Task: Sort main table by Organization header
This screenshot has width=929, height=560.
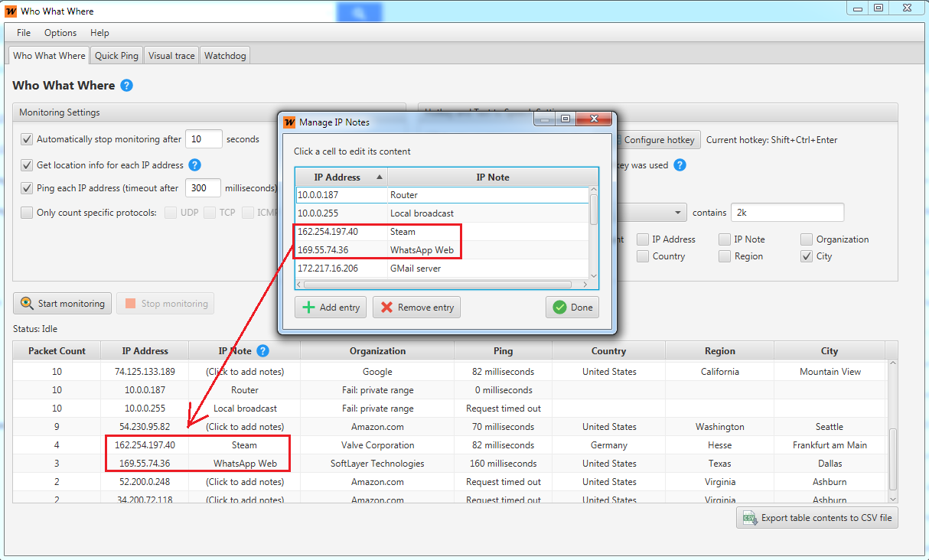Action: point(377,351)
